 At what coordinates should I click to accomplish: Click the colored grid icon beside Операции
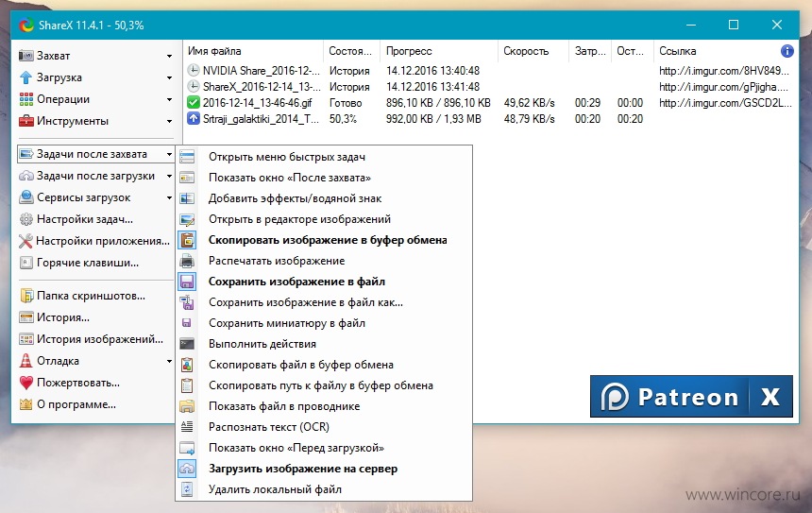pyautogui.click(x=25, y=99)
